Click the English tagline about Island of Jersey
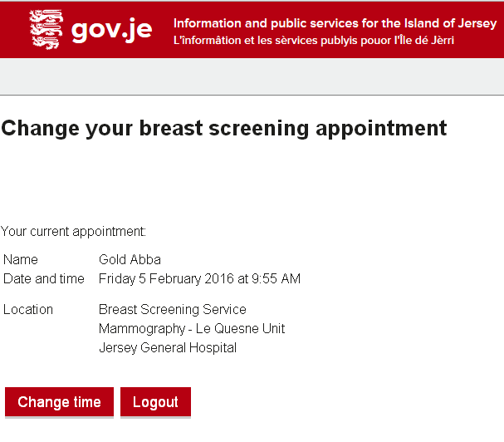This screenshot has width=504, height=442. pos(335,23)
